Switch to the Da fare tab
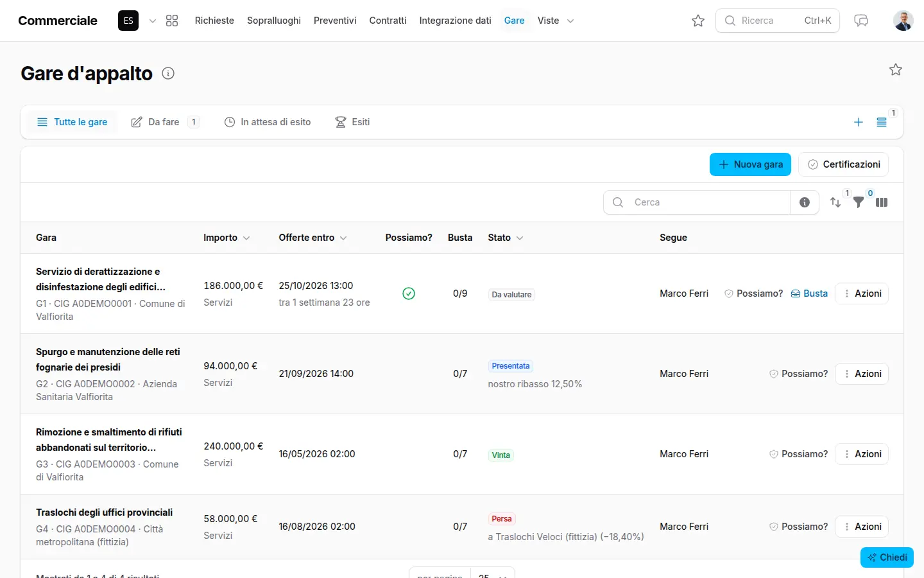 click(x=165, y=122)
